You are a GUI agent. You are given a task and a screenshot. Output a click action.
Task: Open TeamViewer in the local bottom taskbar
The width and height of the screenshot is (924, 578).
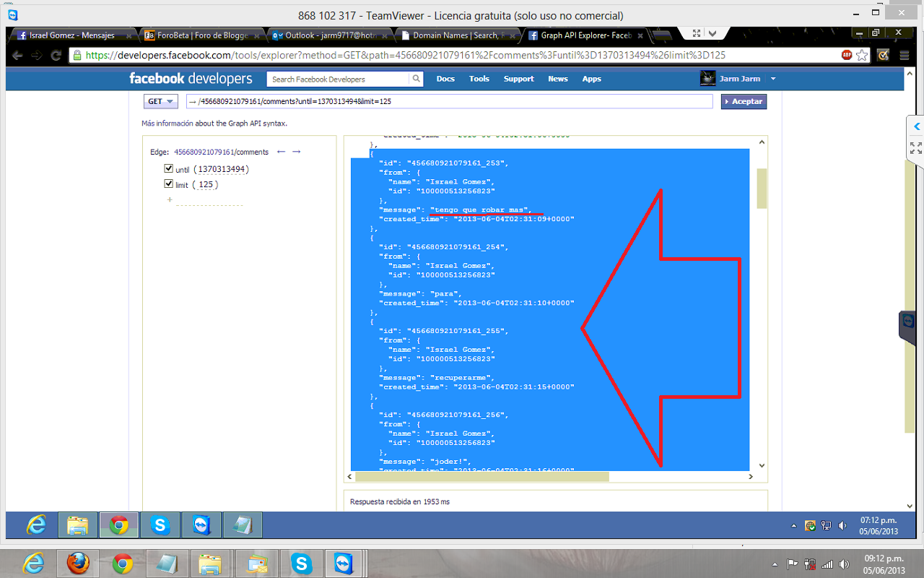(343, 564)
